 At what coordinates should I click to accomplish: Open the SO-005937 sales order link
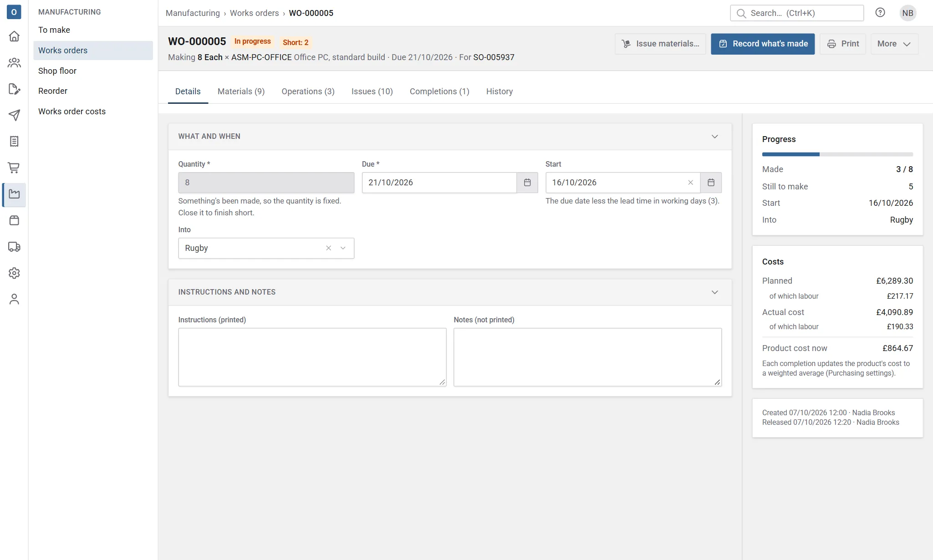[494, 57]
